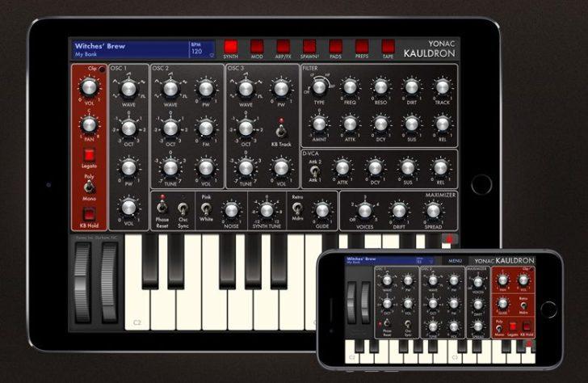Click the OSC 3 TUNE knob
This screenshot has height=383, width=588.
[246, 168]
